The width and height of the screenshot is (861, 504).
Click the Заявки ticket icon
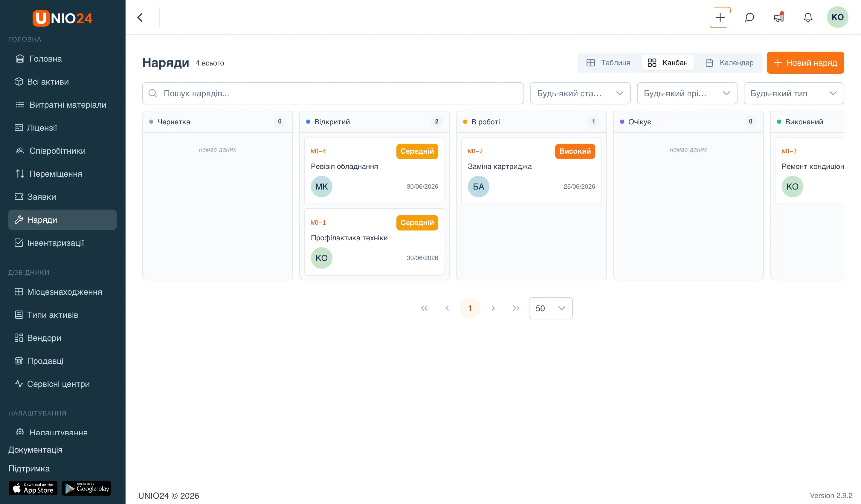(19, 197)
